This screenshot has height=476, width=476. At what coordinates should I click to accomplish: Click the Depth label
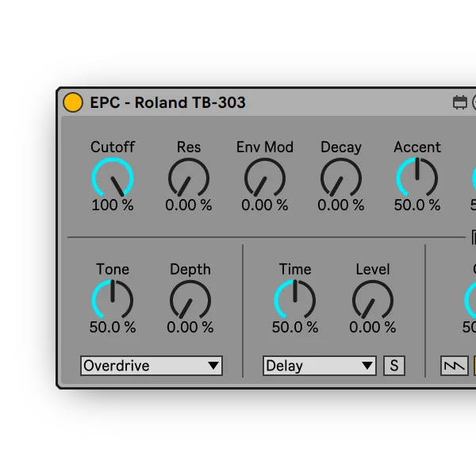pos(190,270)
